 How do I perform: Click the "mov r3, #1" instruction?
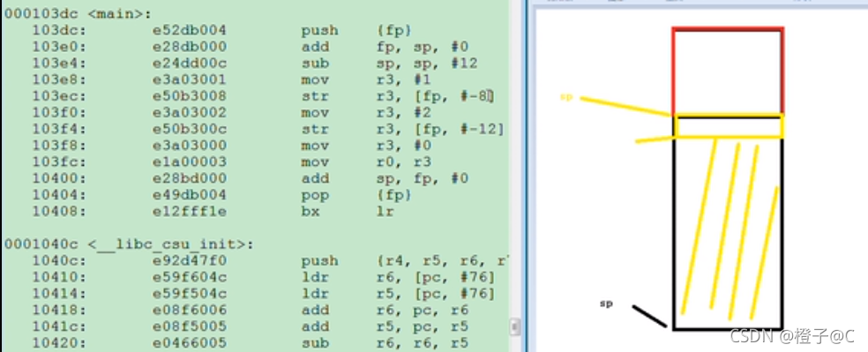coord(366,79)
